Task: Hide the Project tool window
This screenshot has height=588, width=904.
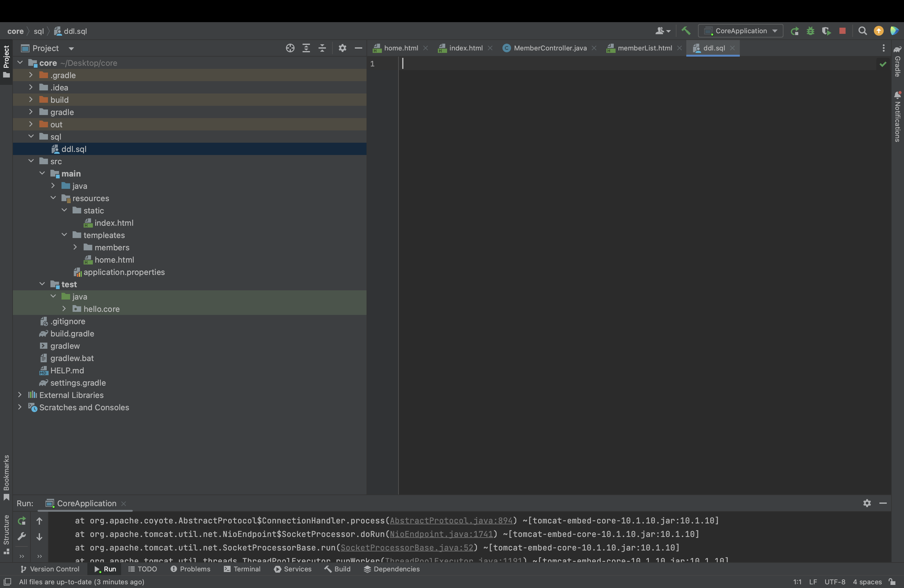Action: click(x=358, y=48)
